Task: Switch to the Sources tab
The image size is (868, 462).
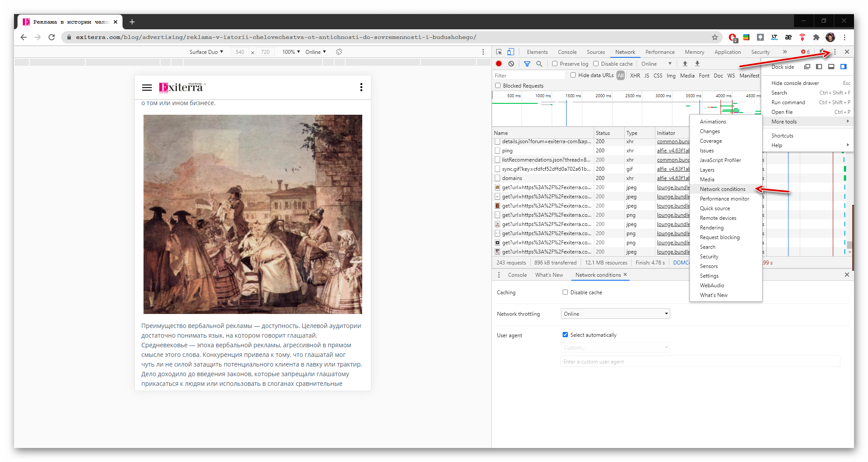Action: pos(596,52)
